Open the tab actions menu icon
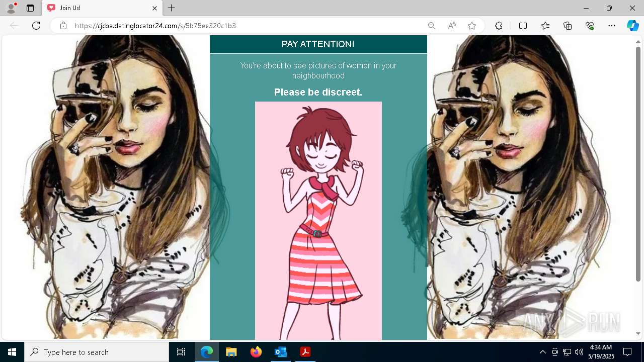Viewport: 644px width, 362px height. tap(30, 8)
